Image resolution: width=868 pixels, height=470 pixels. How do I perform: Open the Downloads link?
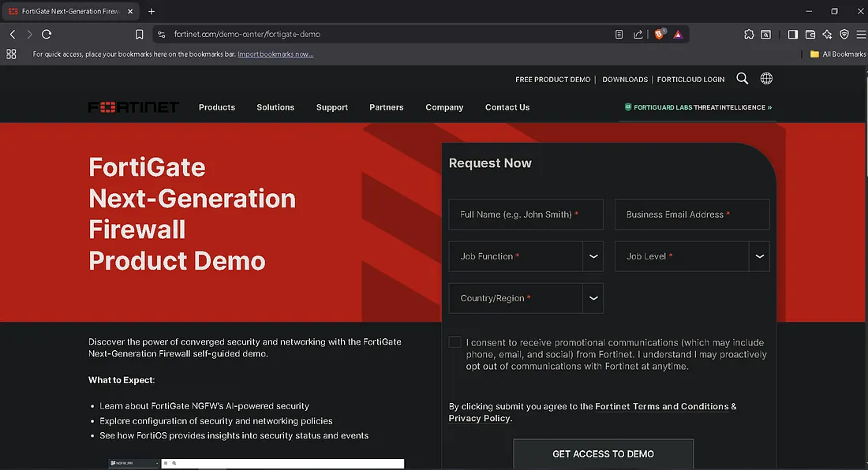pyautogui.click(x=625, y=80)
